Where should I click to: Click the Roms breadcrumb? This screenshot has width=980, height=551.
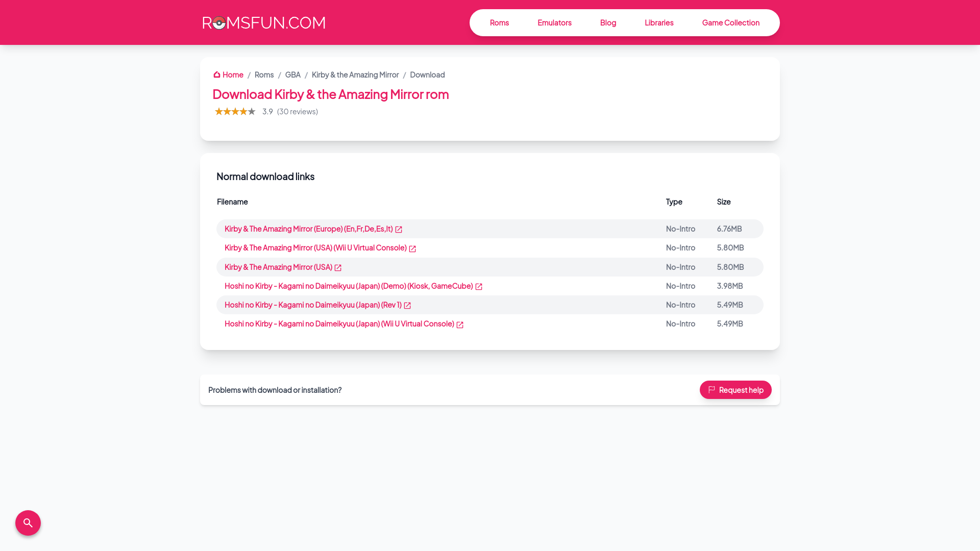coord(264,74)
